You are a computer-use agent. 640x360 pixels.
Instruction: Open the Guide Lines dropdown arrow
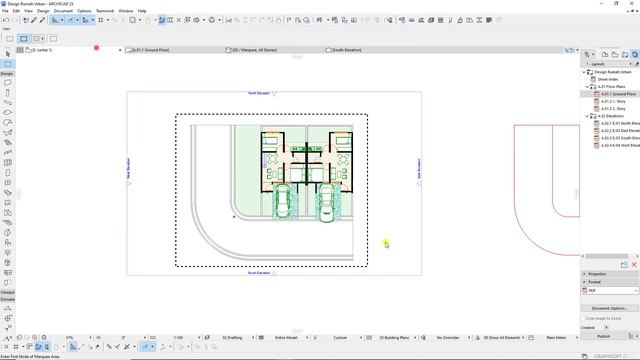click(x=62, y=20)
